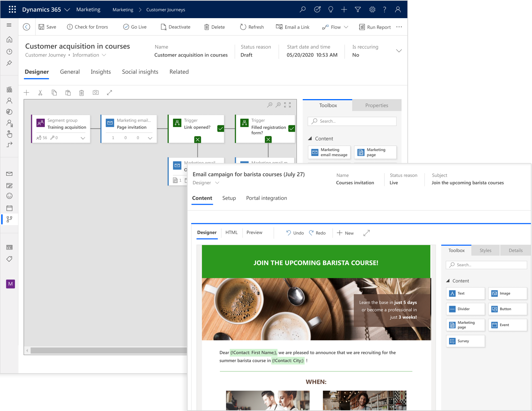Click the camera Snapshot icon in the designer toolbar
This screenshot has height=411, width=532.
(x=96, y=93)
